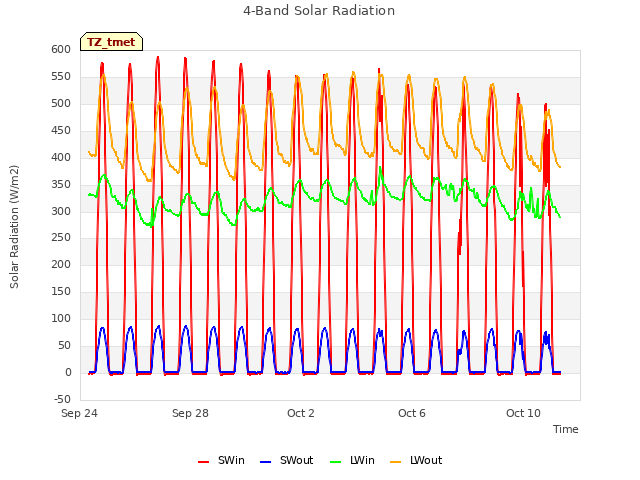Image resolution: width=640 pixels, height=480 pixels.
Task: Click the Oct 6 x-axis tick label
Action: pos(412,413)
